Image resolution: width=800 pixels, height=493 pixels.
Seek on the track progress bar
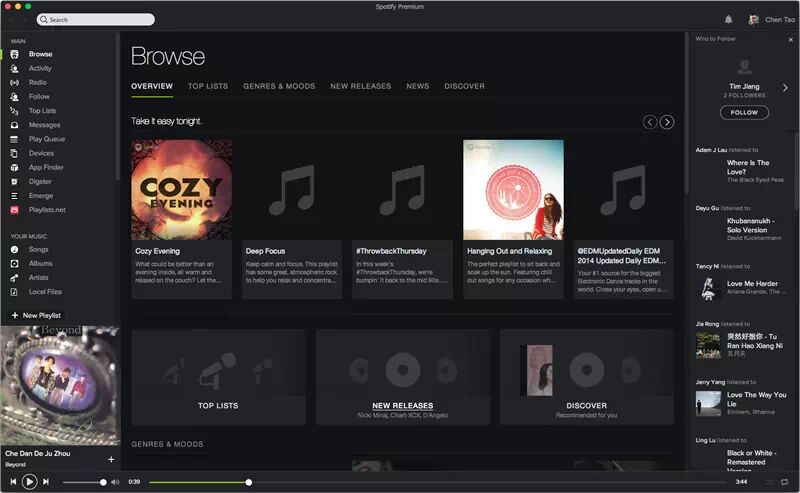tap(438, 482)
